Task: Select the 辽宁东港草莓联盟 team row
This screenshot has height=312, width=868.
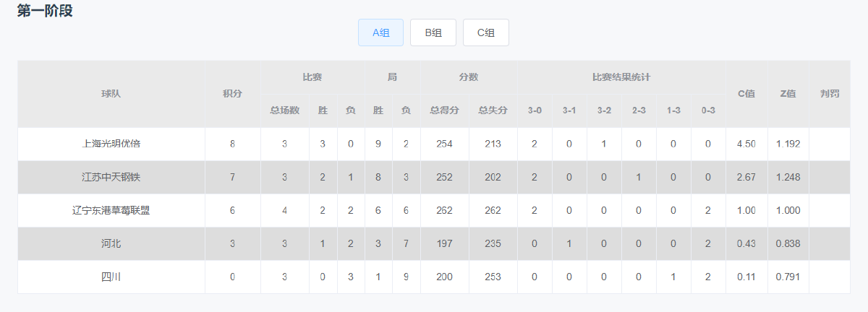Action: [434, 210]
